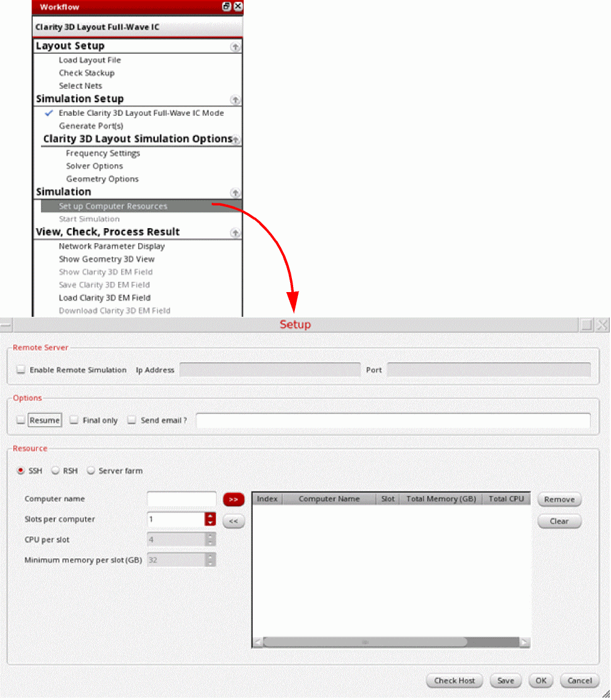This screenshot has width=611, height=700.
Task: Select Set up Computer Resources
Action: coord(141,206)
